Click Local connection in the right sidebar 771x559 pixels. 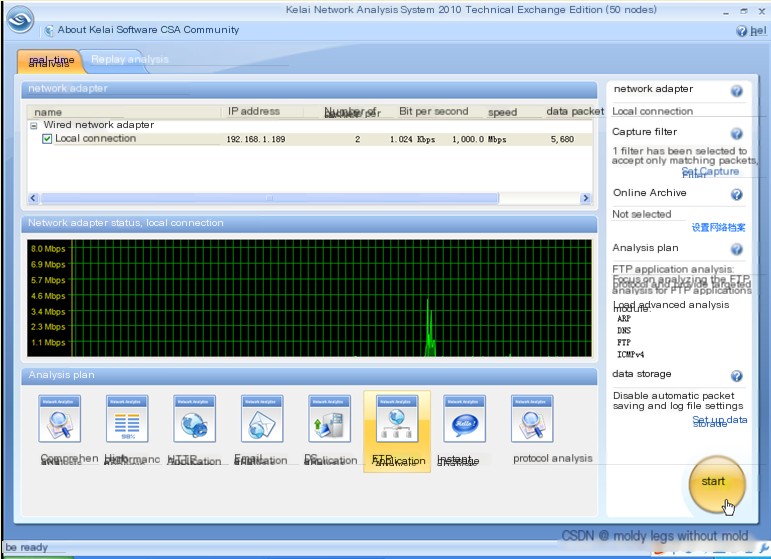tap(652, 112)
